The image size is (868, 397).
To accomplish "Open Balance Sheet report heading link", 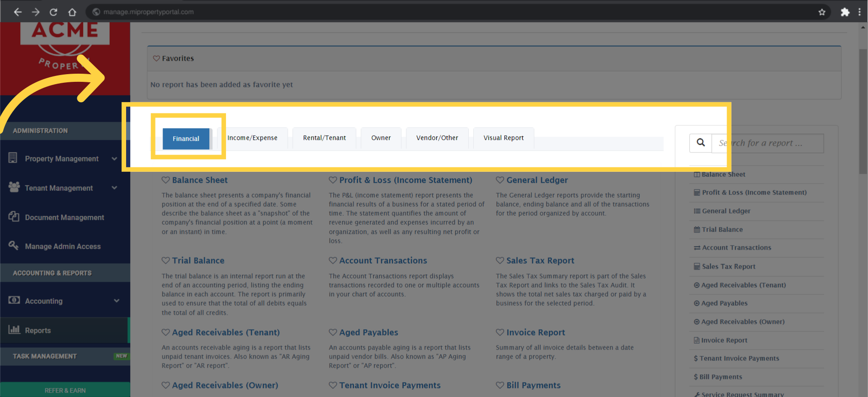I will 200,180.
